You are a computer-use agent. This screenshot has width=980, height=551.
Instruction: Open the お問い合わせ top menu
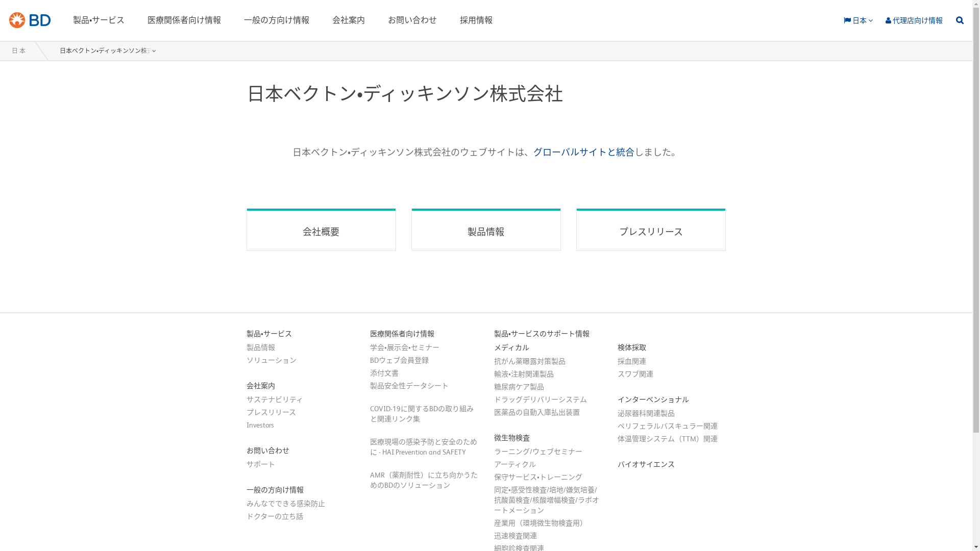[x=412, y=20]
